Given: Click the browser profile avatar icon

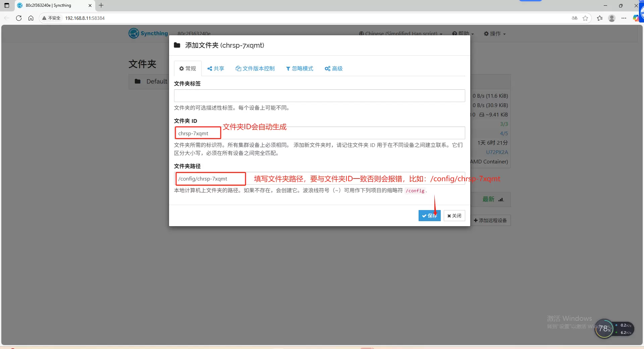Looking at the screenshot, I should coord(612,18).
